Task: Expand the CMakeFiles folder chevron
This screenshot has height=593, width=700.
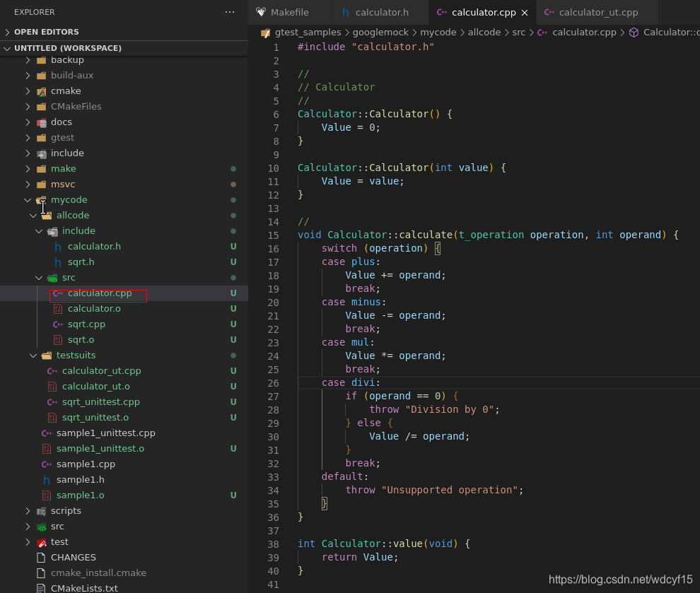Action: click(28, 107)
